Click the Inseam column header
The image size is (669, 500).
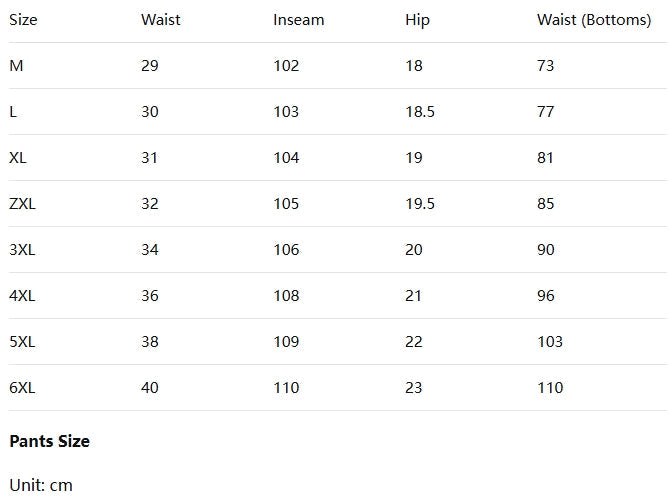[x=298, y=20]
